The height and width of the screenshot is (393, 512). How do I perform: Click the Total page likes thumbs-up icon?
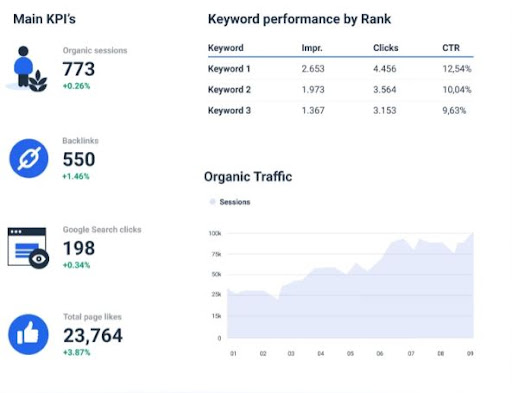point(28,334)
